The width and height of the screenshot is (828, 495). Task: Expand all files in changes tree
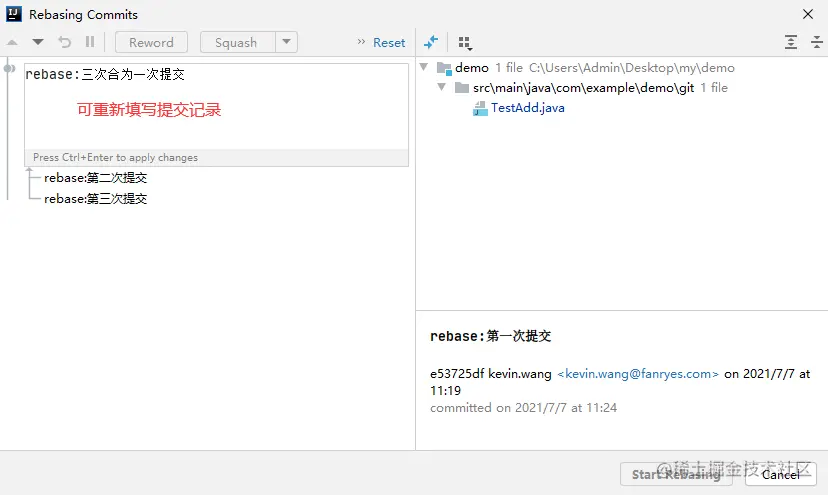tap(791, 42)
